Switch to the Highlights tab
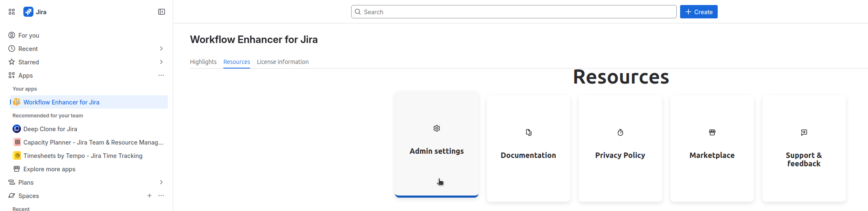 click(203, 62)
